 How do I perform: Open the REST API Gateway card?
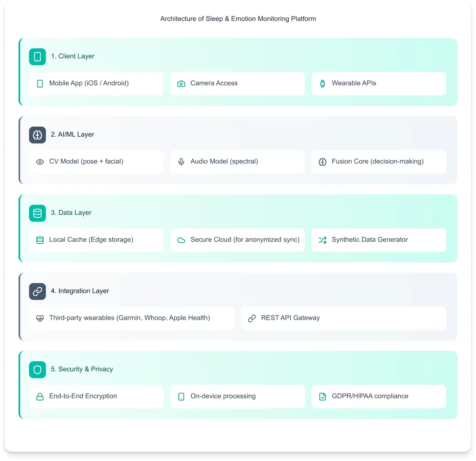click(344, 318)
